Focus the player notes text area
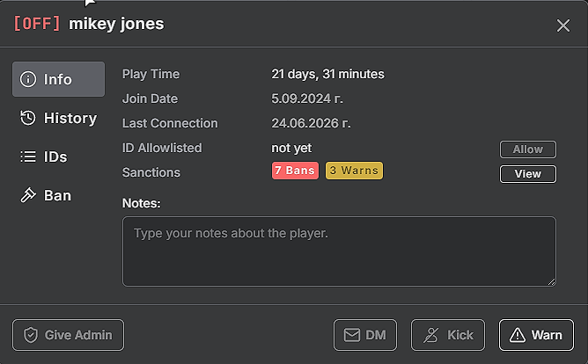The image size is (588, 364). (339, 251)
